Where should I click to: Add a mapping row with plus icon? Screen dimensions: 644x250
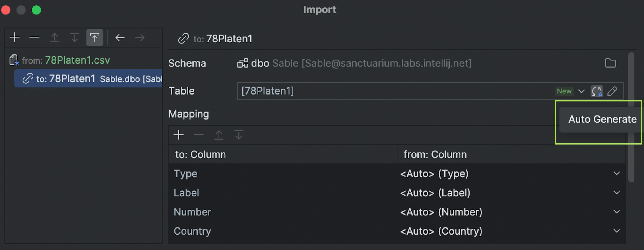pyautogui.click(x=179, y=135)
